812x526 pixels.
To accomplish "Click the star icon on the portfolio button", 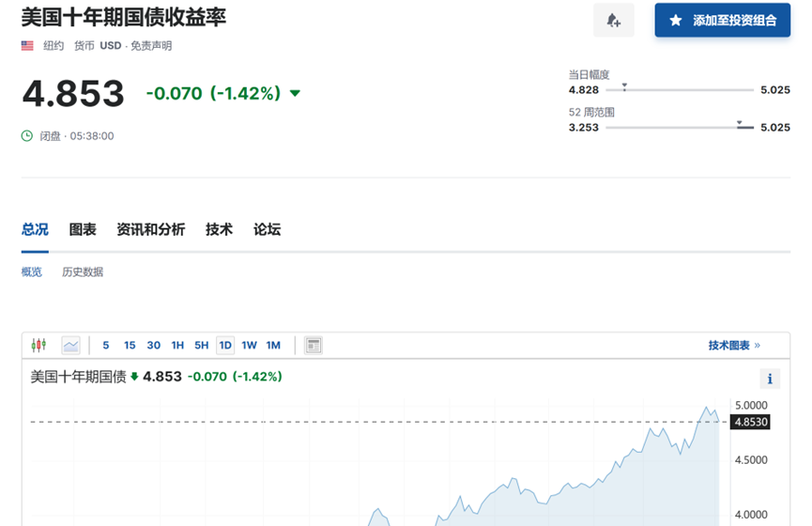I will pyautogui.click(x=676, y=20).
